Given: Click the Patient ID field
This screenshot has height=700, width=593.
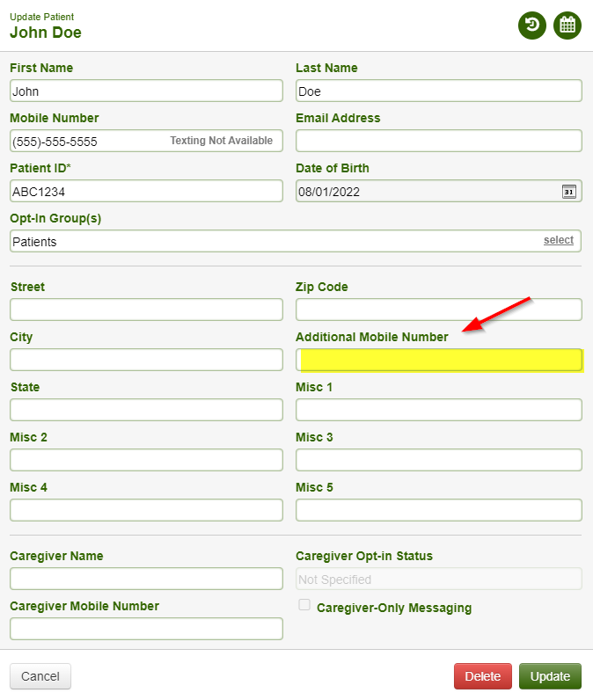Looking at the screenshot, I should coord(146,191).
